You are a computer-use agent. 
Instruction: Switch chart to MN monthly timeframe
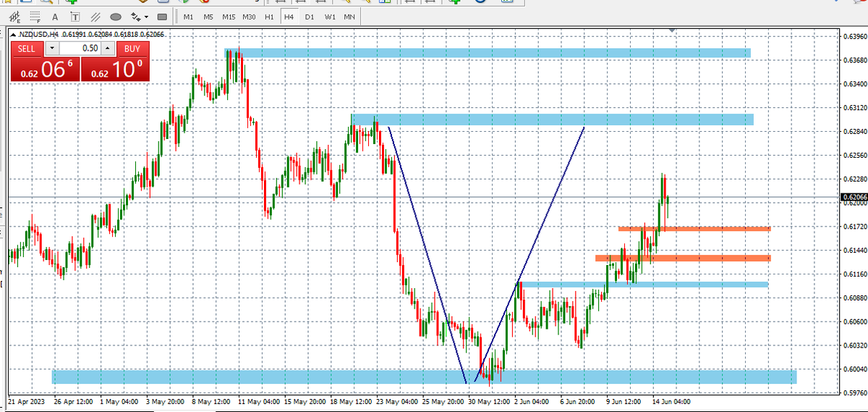click(x=349, y=17)
